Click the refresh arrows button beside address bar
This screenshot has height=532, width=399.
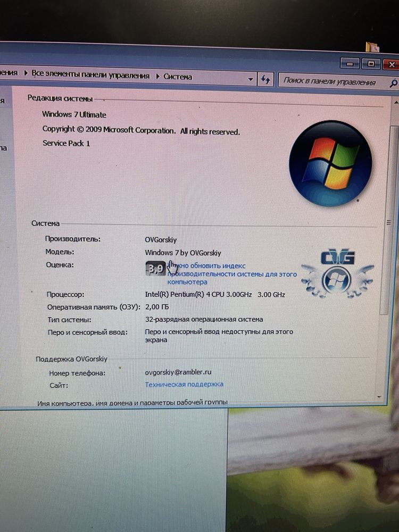coord(265,80)
